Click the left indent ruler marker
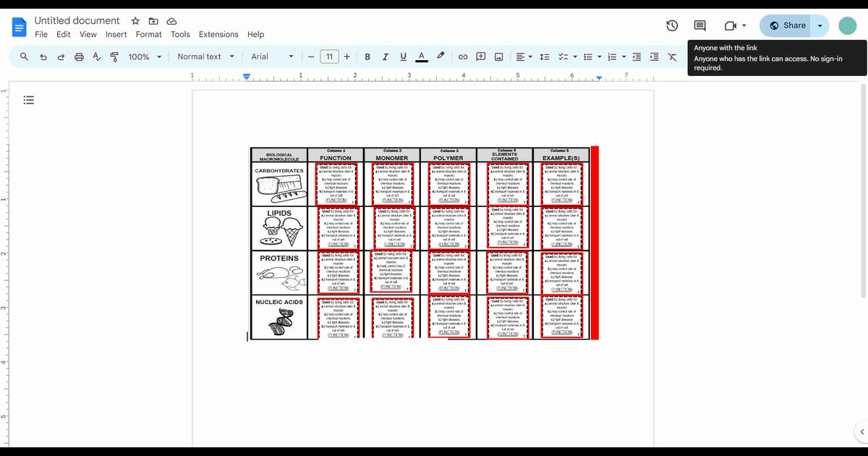This screenshot has height=456, width=868. pos(247,77)
